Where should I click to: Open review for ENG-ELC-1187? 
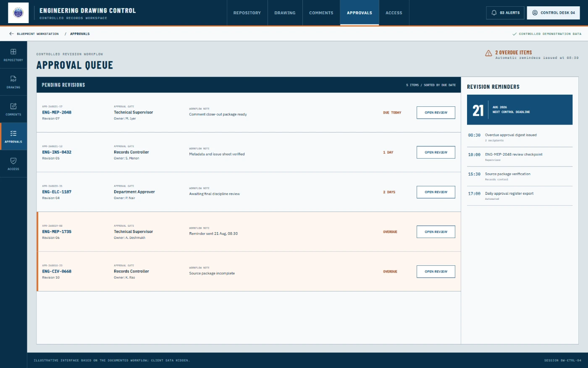coord(436,192)
